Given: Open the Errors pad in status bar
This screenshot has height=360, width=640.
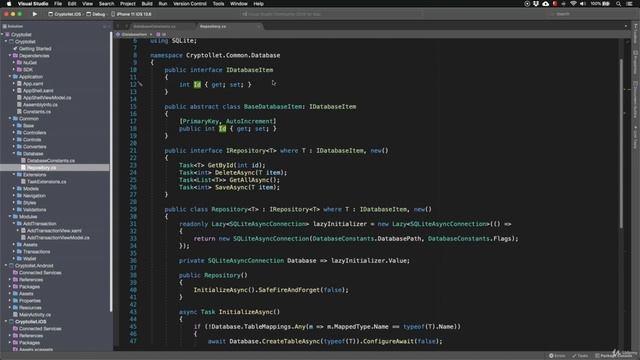Looking at the screenshot, I should point(558,356).
